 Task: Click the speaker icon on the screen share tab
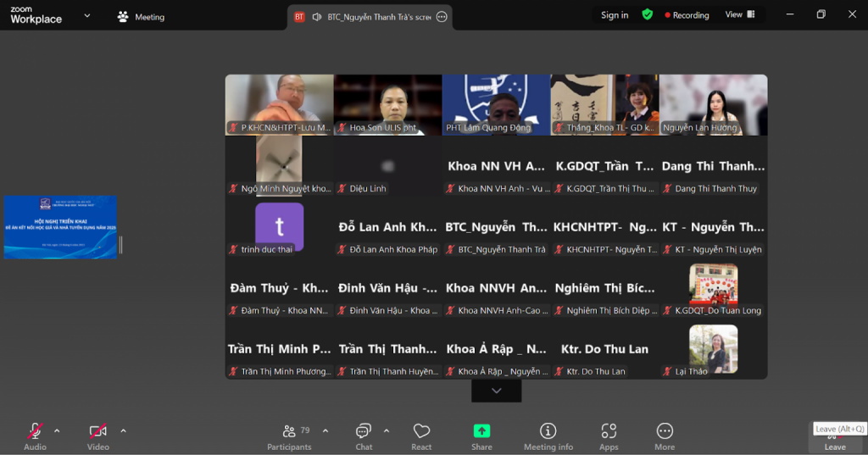[317, 17]
